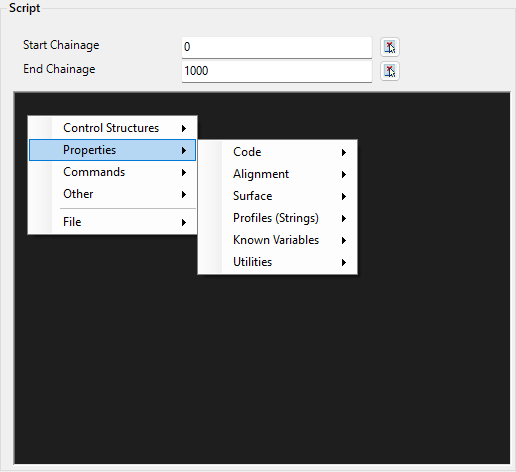Click the pick icon beside Start Chainage
Screen dimensions: 516x472
(390, 47)
